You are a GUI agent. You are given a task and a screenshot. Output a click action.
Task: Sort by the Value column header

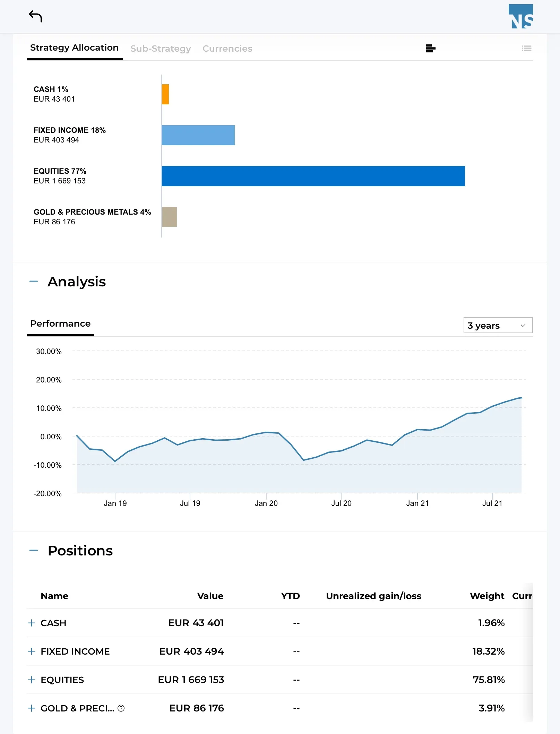click(x=210, y=596)
